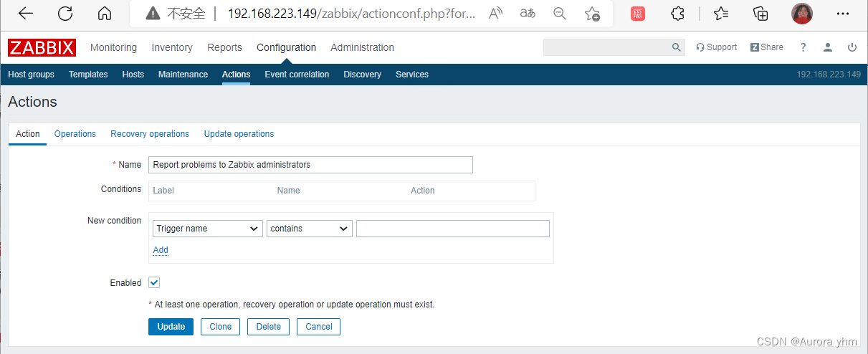Open the Monitoring menu
This screenshot has height=354, width=868.
point(113,47)
